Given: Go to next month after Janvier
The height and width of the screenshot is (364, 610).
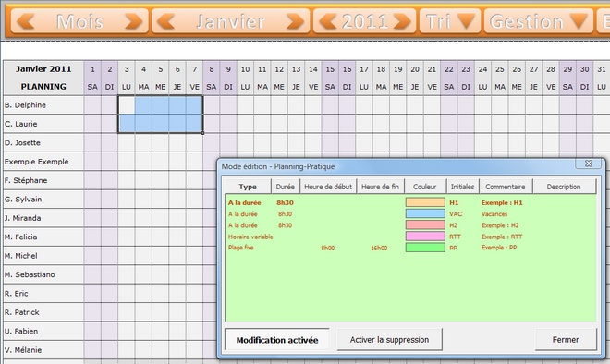Looking at the screenshot, I should coord(295,21).
